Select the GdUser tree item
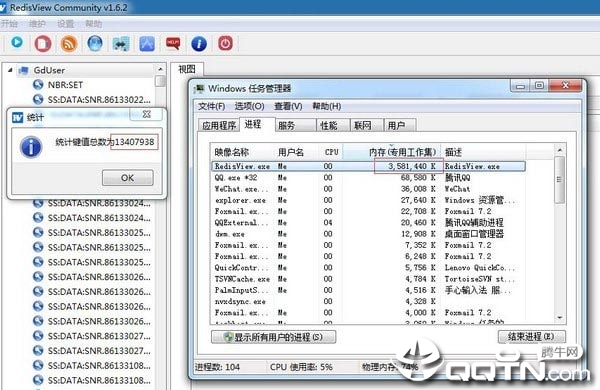This screenshot has height=390, width=600. (x=49, y=70)
